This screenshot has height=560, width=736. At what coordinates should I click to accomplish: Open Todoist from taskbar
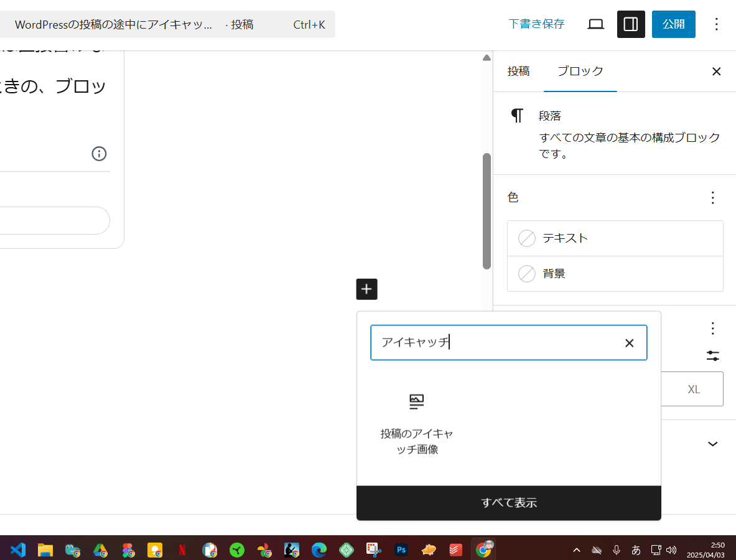click(x=456, y=549)
